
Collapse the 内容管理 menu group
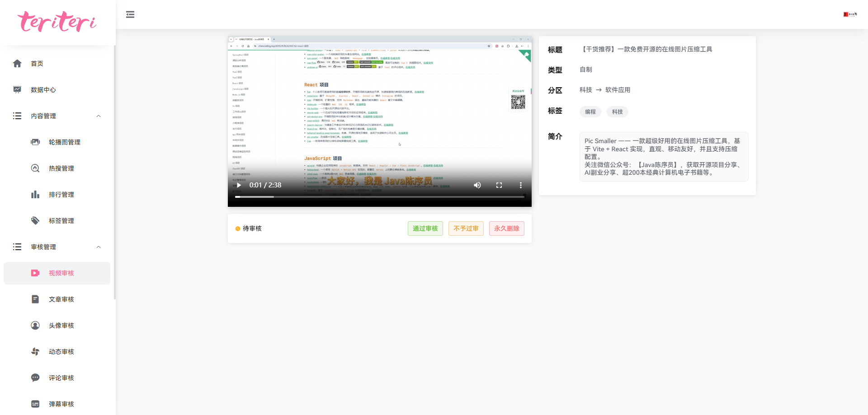click(x=99, y=116)
